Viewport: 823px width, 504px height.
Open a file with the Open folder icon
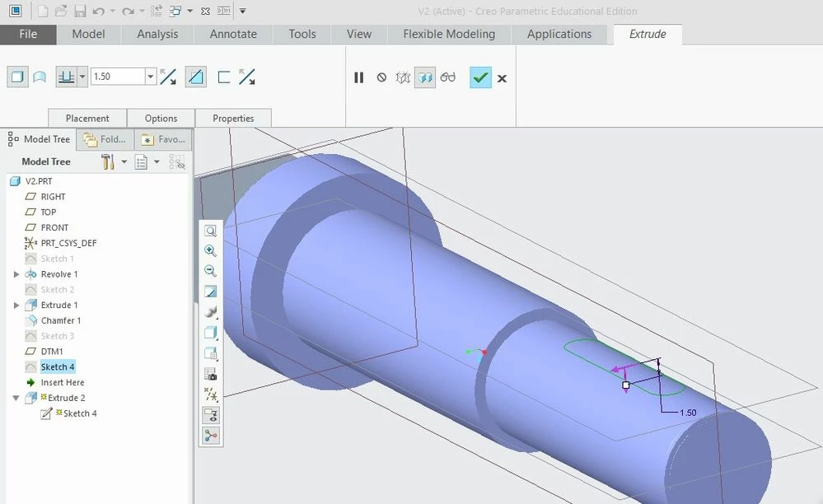61,11
